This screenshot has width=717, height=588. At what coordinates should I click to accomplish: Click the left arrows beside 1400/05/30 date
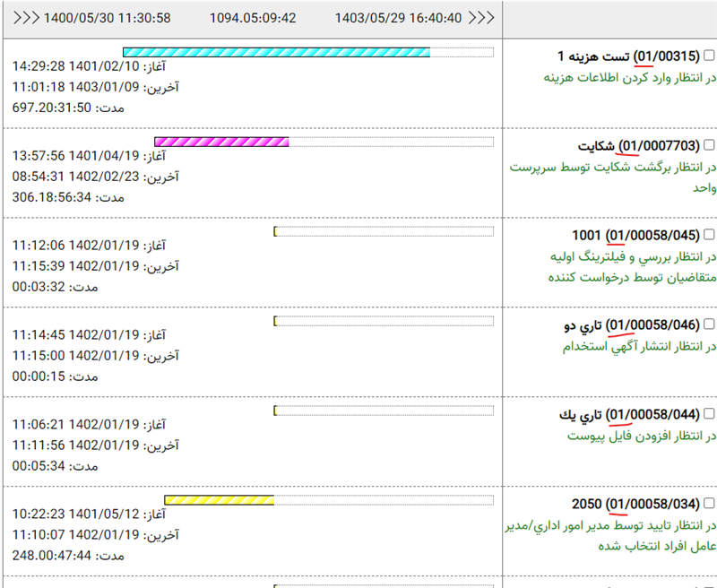click(x=27, y=18)
